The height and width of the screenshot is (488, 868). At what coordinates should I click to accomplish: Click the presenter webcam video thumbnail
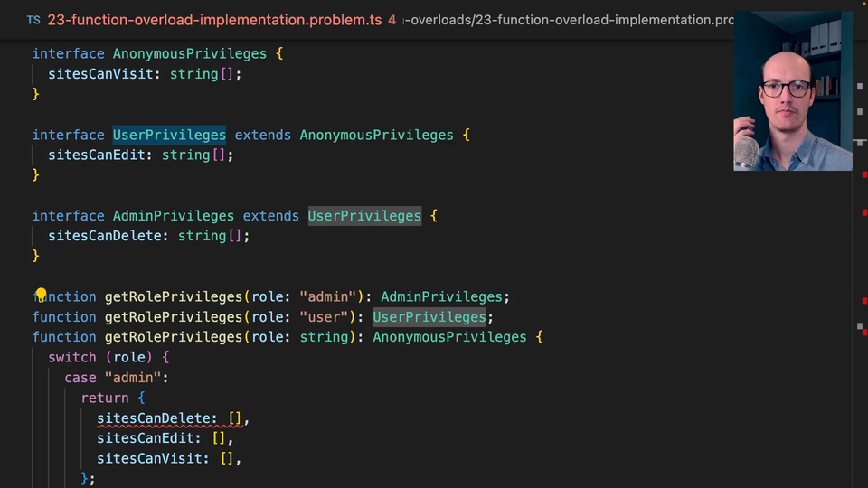point(792,90)
